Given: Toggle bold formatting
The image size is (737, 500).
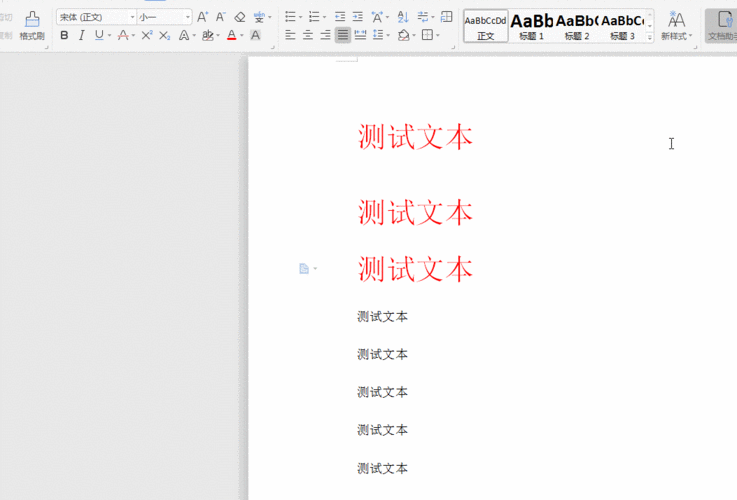Looking at the screenshot, I should [65, 35].
